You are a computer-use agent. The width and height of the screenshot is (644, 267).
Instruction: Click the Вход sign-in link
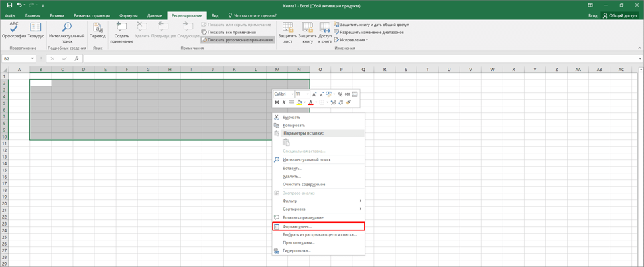(592, 15)
